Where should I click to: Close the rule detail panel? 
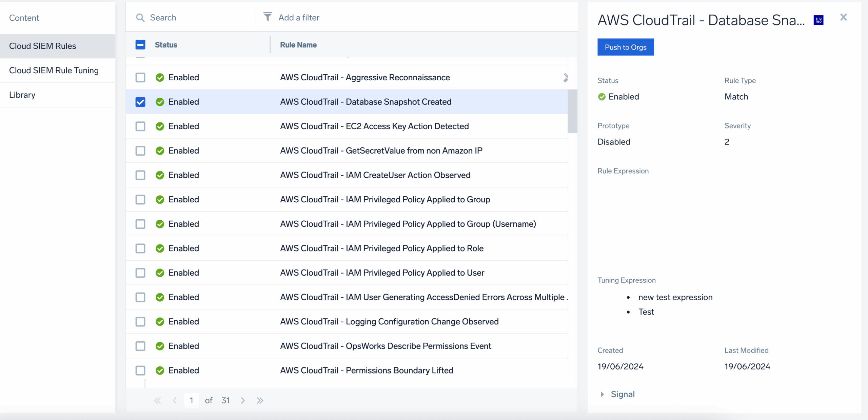(x=843, y=17)
